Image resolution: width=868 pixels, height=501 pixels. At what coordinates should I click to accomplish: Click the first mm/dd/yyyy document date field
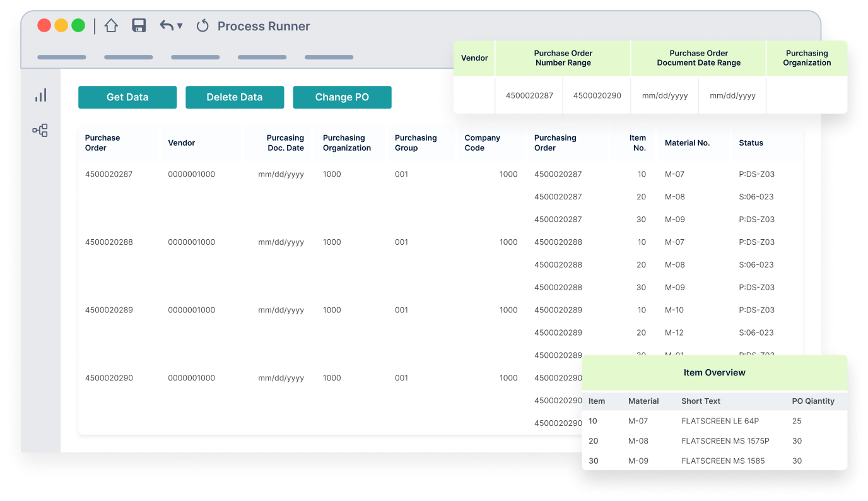pyautogui.click(x=664, y=95)
